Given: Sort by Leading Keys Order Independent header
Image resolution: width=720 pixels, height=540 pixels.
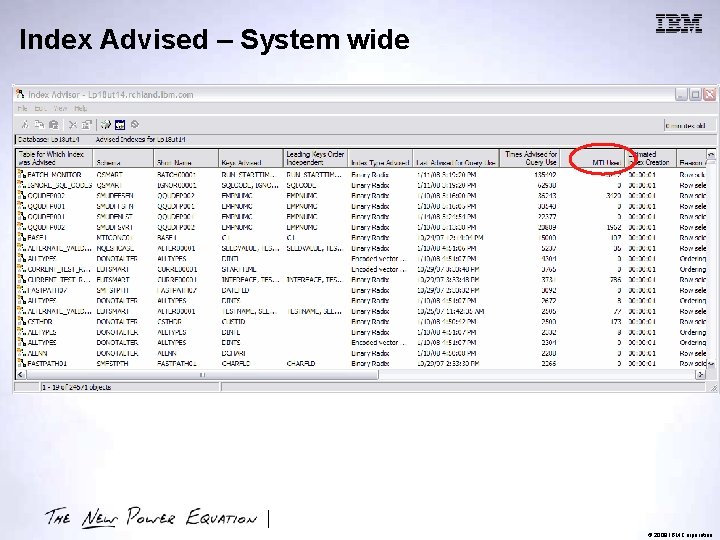Looking at the screenshot, I should (x=315, y=158).
